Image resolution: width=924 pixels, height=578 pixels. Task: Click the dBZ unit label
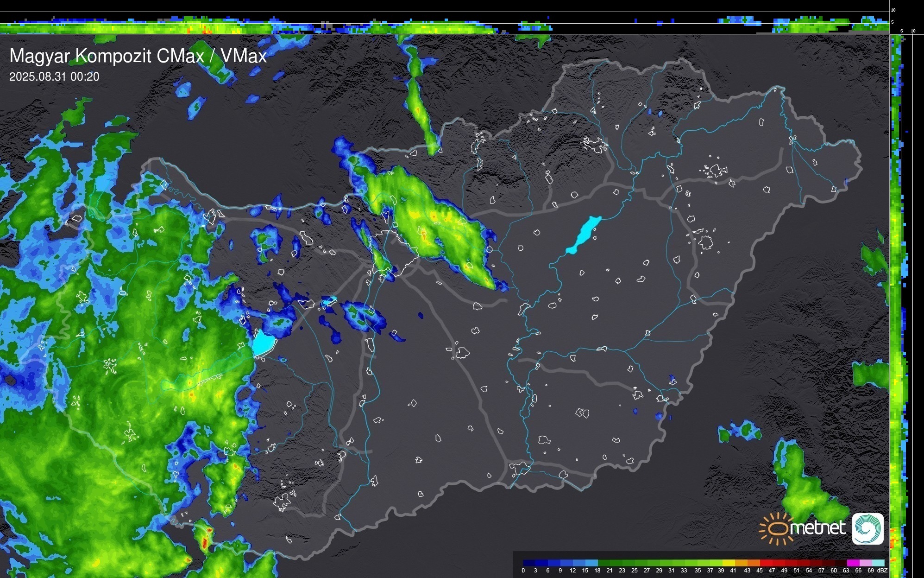[x=882, y=571]
